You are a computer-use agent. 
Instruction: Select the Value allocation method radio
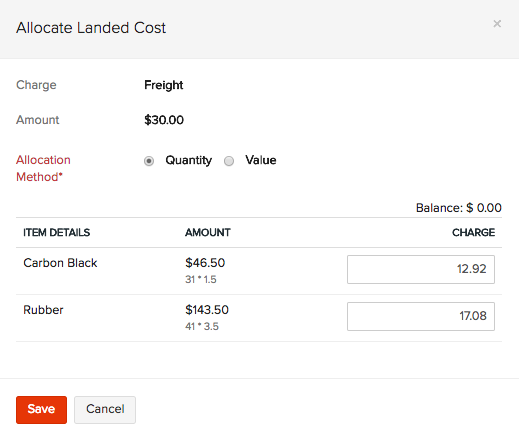click(229, 161)
